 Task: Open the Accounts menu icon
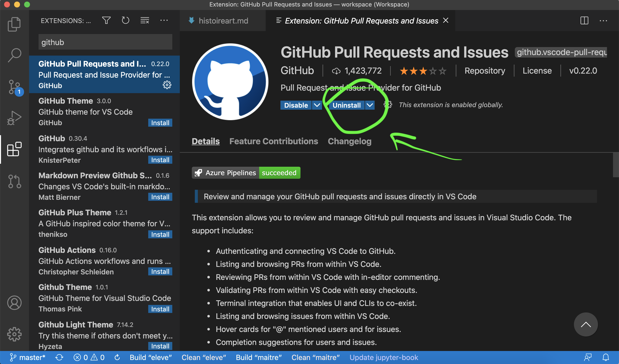[x=14, y=303]
